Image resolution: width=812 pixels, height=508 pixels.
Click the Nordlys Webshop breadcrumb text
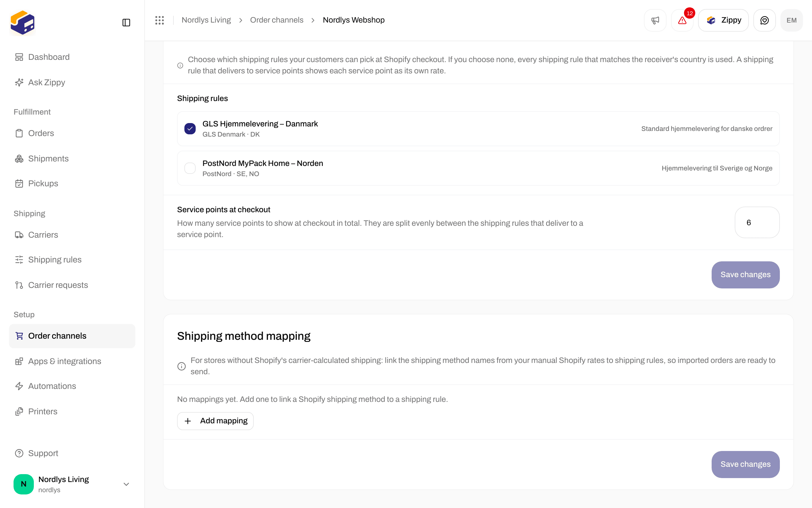[354, 20]
